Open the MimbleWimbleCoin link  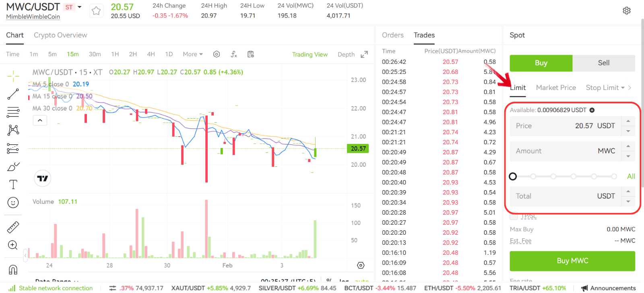[x=33, y=17]
